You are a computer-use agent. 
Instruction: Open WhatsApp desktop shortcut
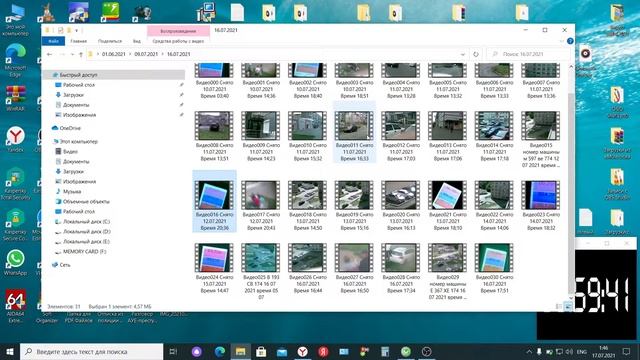click(16, 263)
